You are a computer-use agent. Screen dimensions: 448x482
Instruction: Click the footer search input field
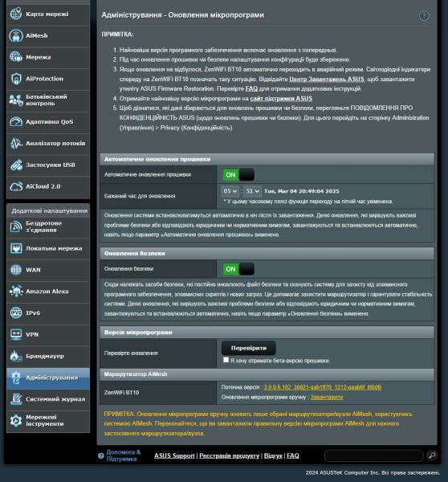click(x=374, y=455)
